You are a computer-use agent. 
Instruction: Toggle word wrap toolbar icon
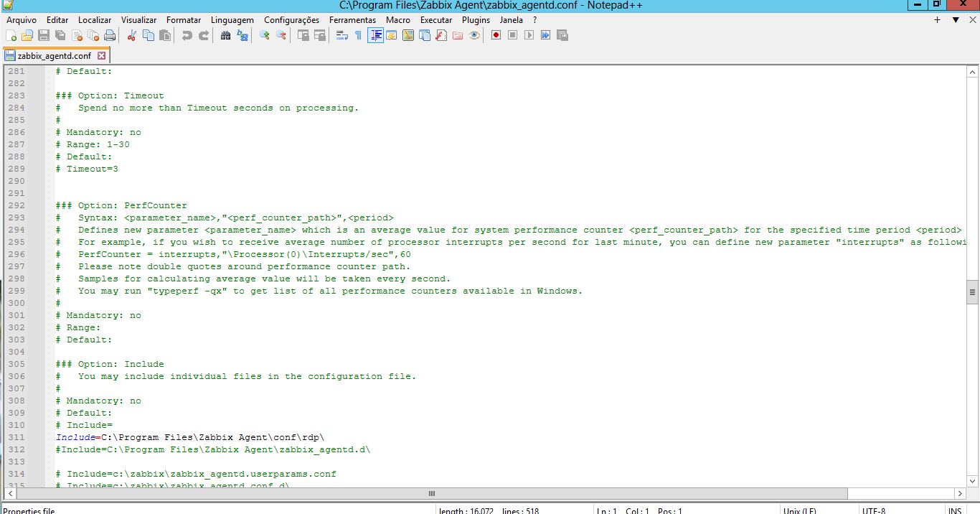coord(342,35)
